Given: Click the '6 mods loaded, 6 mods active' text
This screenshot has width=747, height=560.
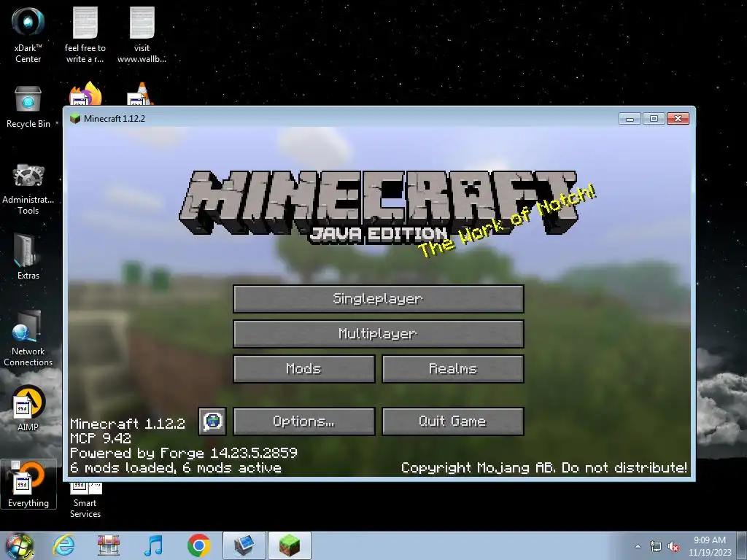Looking at the screenshot, I should 175,467.
